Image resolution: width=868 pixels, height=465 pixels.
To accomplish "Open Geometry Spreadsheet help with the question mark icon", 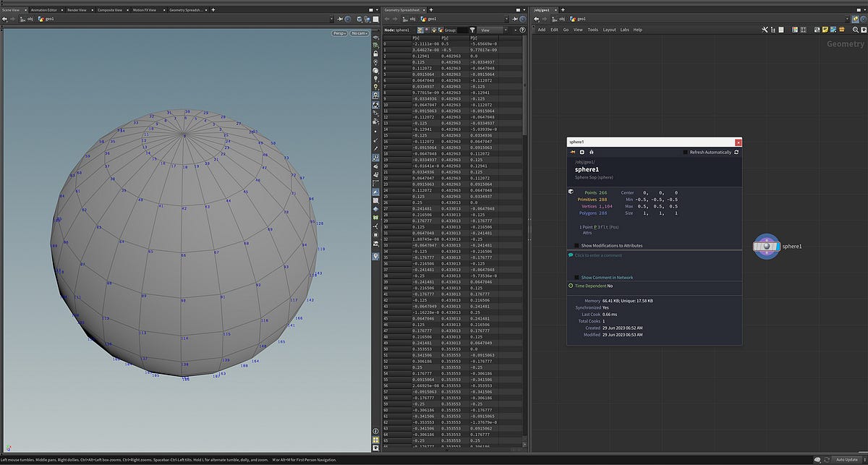I will pyautogui.click(x=522, y=30).
